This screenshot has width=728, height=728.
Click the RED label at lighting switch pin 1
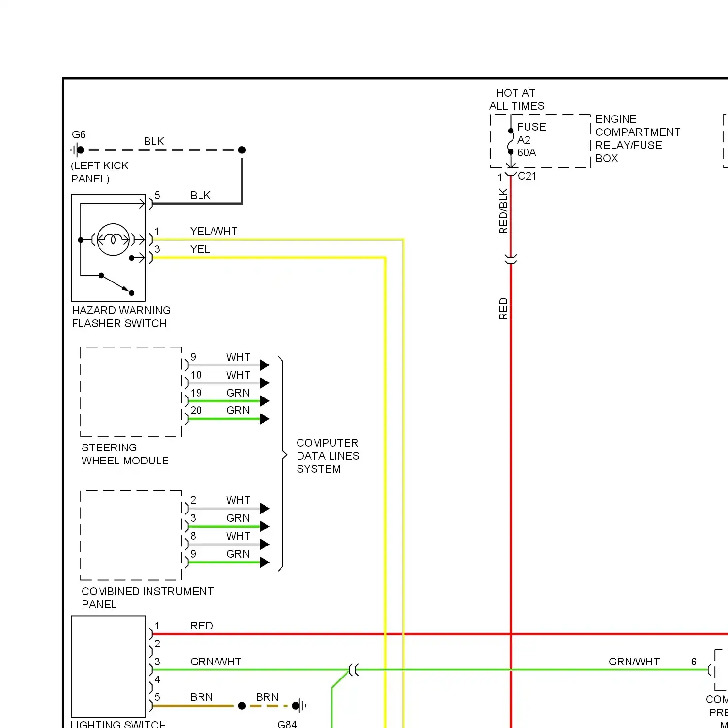coord(201,626)
